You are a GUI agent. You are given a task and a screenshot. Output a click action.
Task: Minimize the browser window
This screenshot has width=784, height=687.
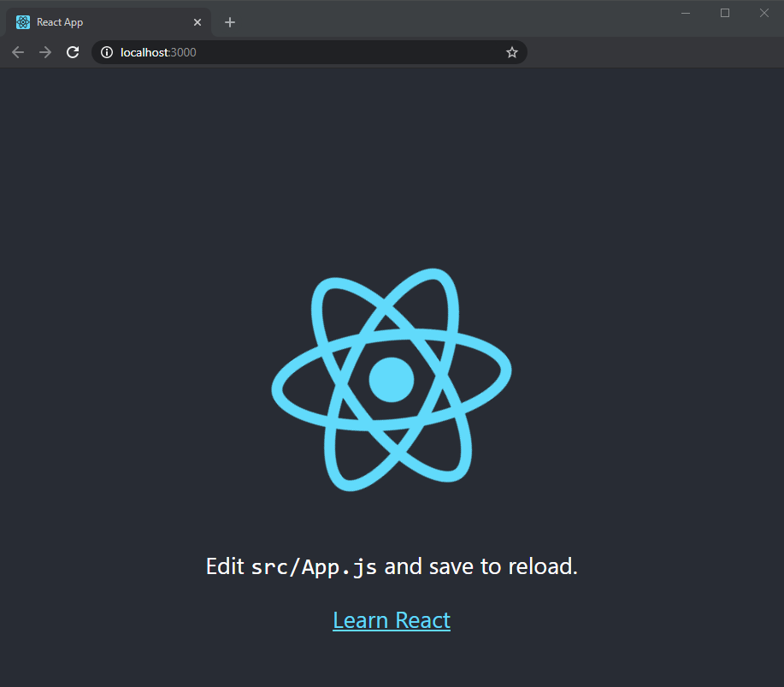686,13
